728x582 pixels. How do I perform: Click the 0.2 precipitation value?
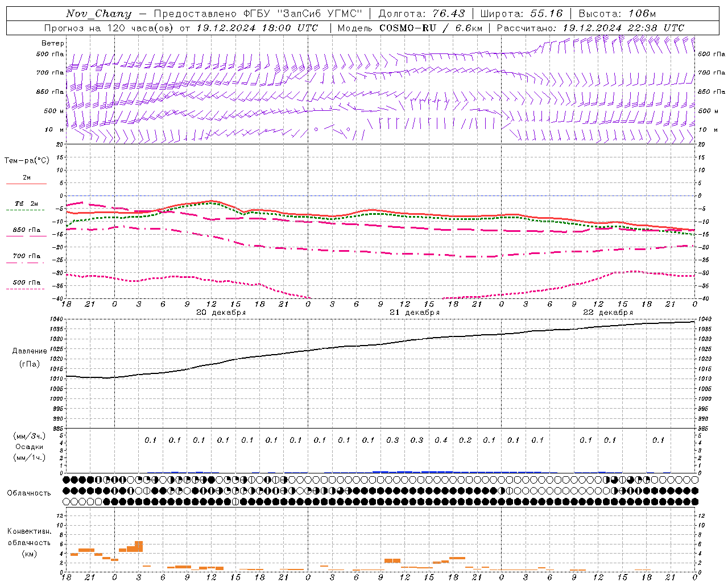465,440
